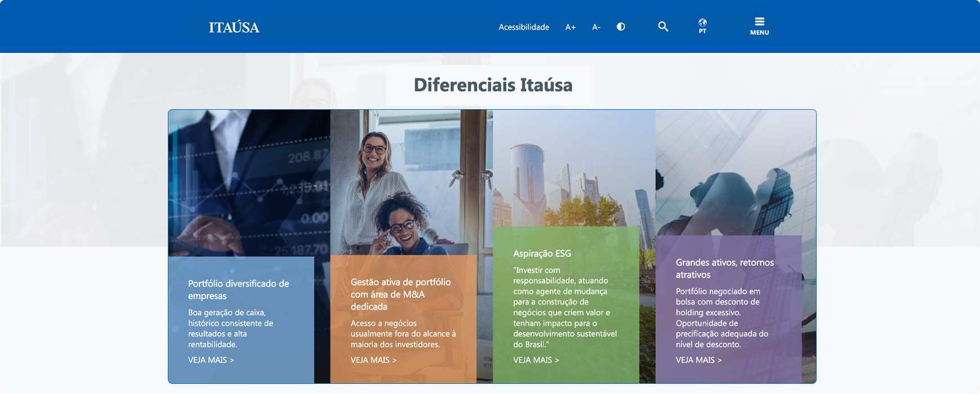Click VEJA MAIS under Grandes ativos
The width and height of the screenshot is (980, 394).
point(698,360)
